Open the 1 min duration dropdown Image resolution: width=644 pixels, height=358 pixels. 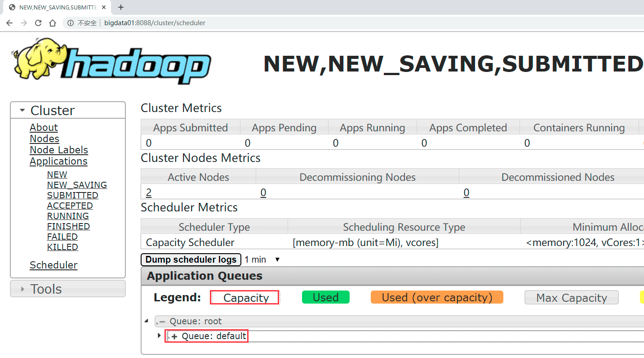262,260
